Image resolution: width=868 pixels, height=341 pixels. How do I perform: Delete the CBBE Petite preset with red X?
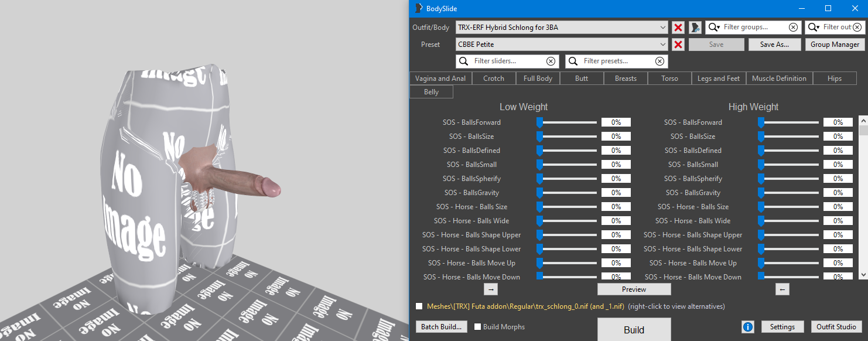(678, 45)
